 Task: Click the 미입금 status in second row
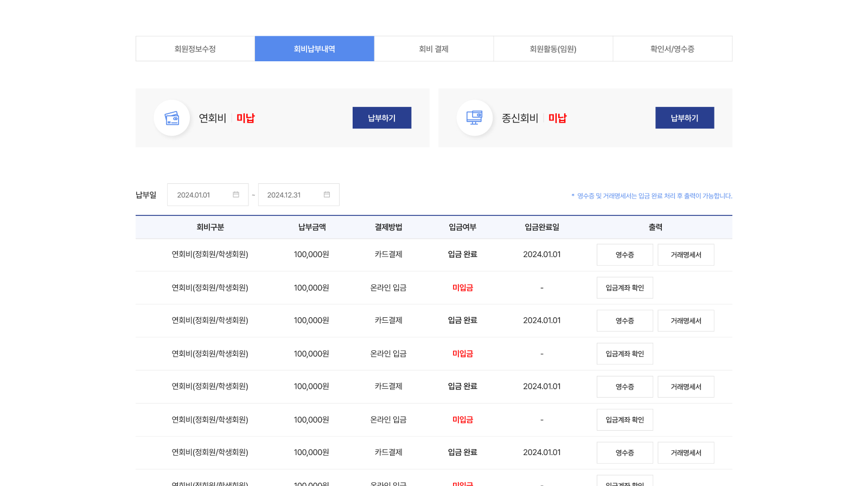463,288
